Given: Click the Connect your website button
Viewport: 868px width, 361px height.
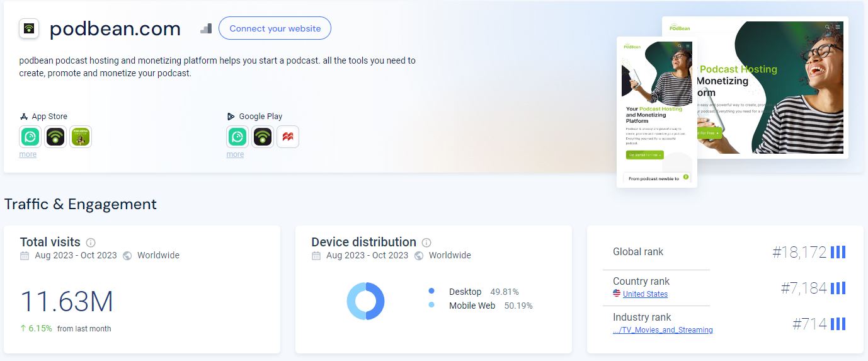Looking at the screenshot, I should [x=275, y=28].
